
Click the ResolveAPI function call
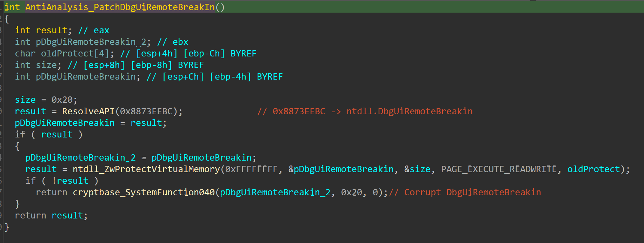pyautogui.click(x=88, y=111)
